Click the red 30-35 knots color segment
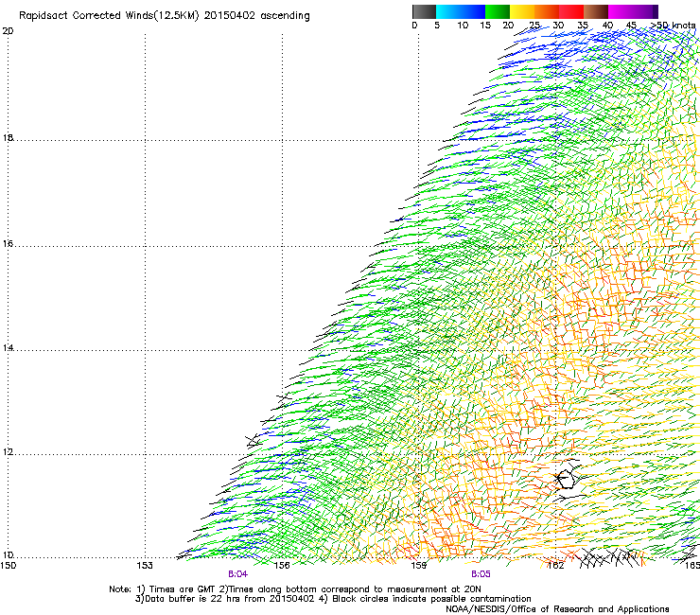Viewport: 700px width, 615px height. 571,11
